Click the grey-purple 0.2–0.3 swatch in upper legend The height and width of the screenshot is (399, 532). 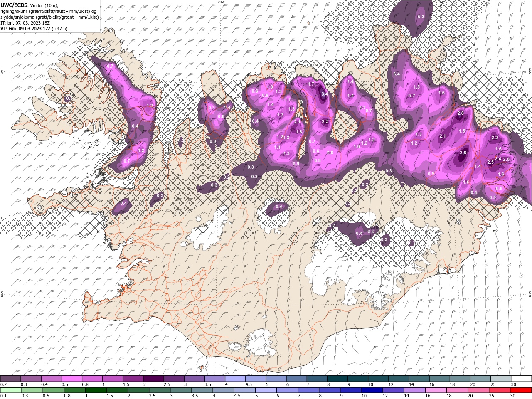point(11,379)
